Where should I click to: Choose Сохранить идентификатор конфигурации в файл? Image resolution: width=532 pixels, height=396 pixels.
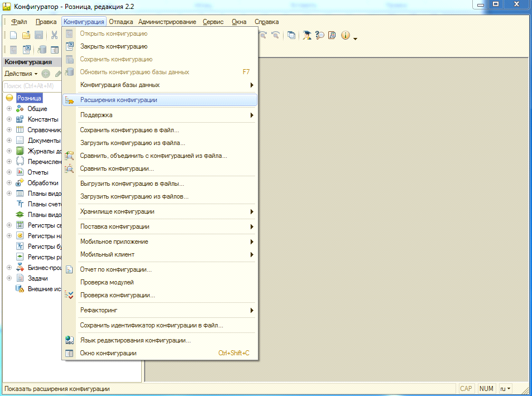point(160,325)
